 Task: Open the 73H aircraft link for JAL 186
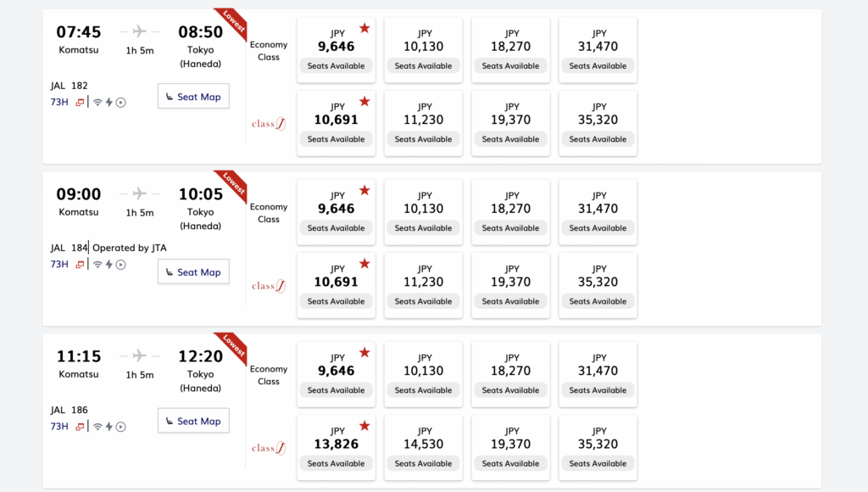coord(59,427)
